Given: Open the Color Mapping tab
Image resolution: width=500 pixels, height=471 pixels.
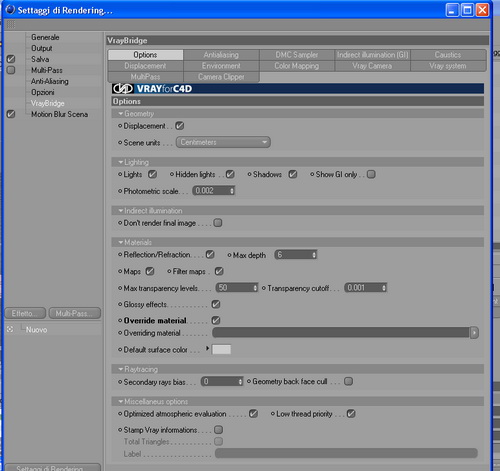Looking at the screenshot, I should pos(297,66).
